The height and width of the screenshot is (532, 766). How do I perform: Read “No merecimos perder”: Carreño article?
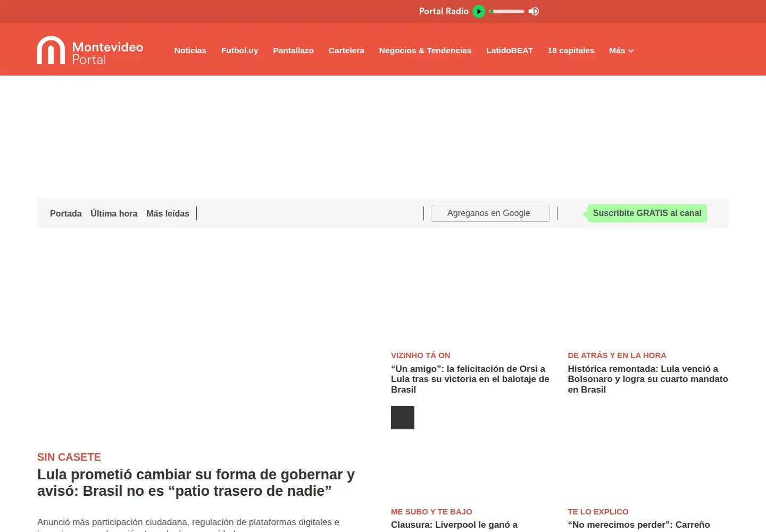(639, 525)
